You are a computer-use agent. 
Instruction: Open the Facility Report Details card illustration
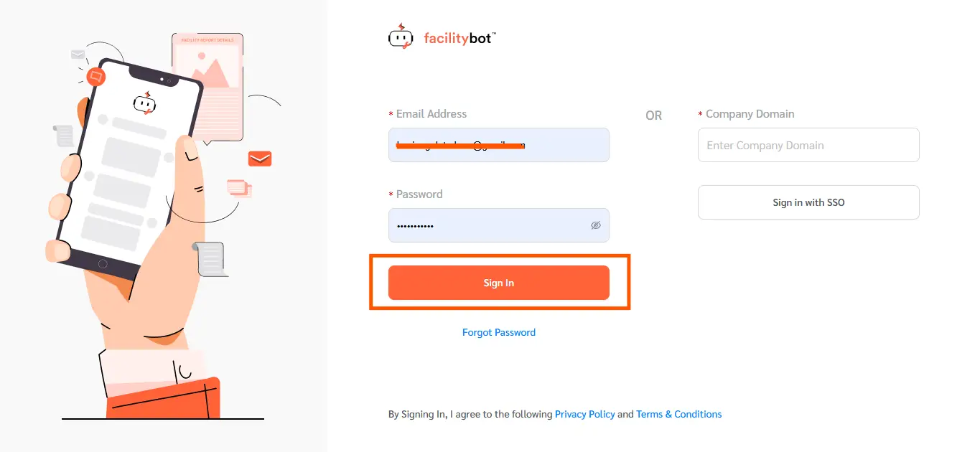[x=207, y=88]
